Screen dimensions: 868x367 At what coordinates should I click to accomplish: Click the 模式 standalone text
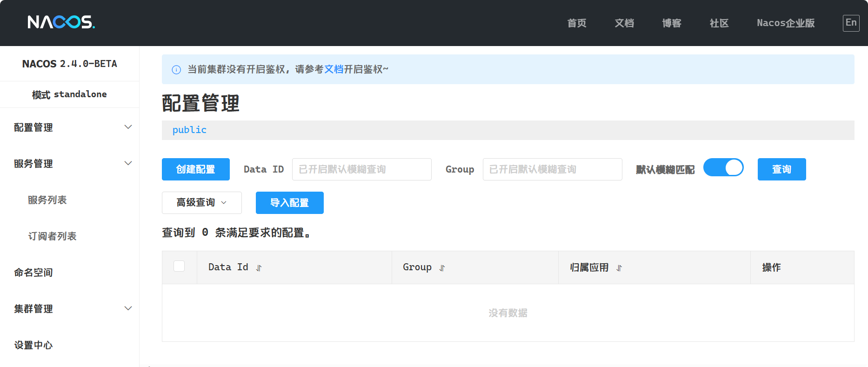69,94
